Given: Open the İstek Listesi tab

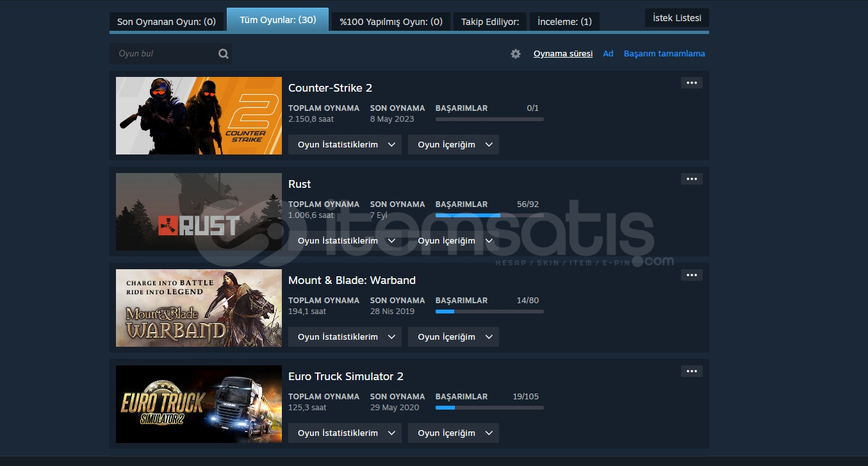Looking at the screenshot, I should (677, 18).
